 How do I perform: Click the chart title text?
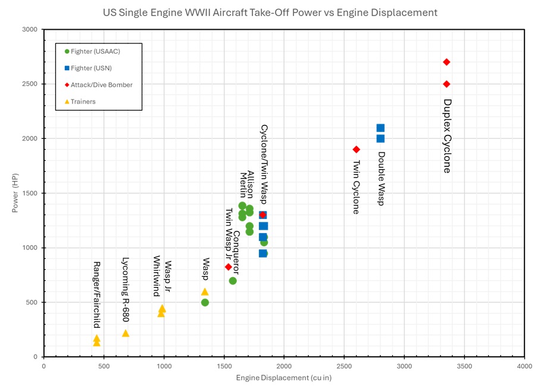tap(270, 12)
